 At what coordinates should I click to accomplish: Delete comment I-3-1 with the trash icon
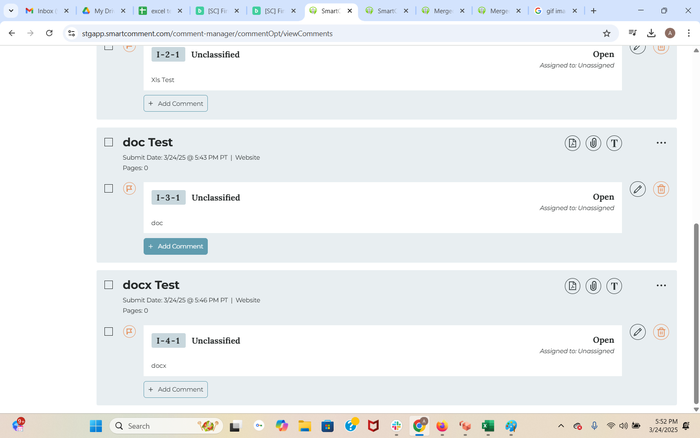[x=661, y=189]
